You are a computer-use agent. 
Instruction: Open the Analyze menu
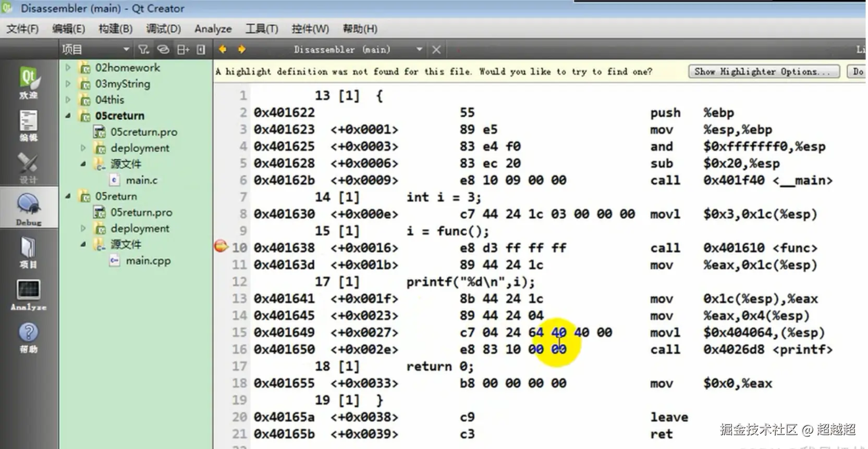pyautogui.click(x=213, y=29)
